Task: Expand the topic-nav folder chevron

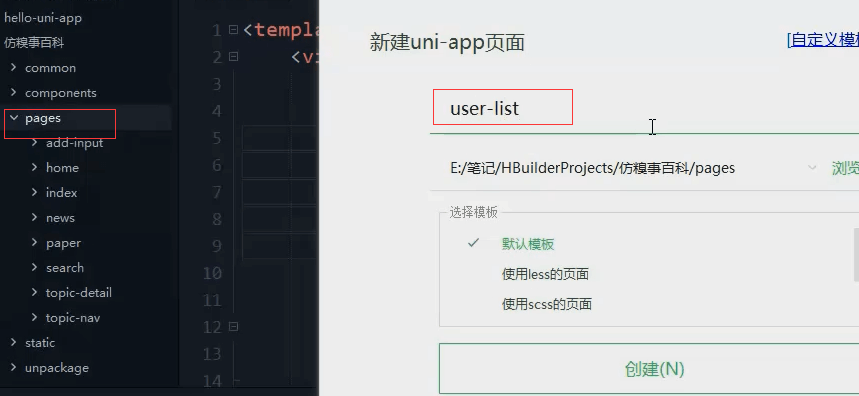Action: pos(35,318)
